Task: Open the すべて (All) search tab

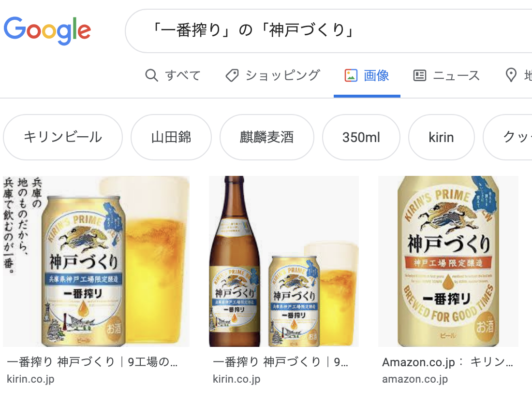Action: (x=173, y=75)
